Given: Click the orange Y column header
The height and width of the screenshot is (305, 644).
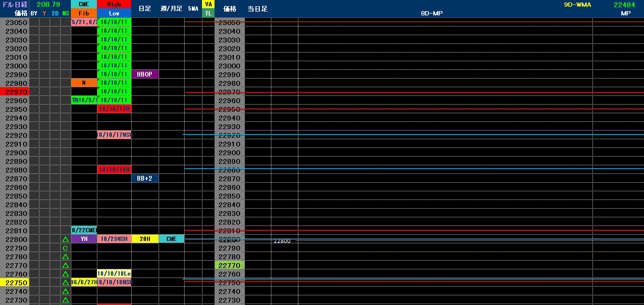Looking at the screenshot, I should 44,13.
